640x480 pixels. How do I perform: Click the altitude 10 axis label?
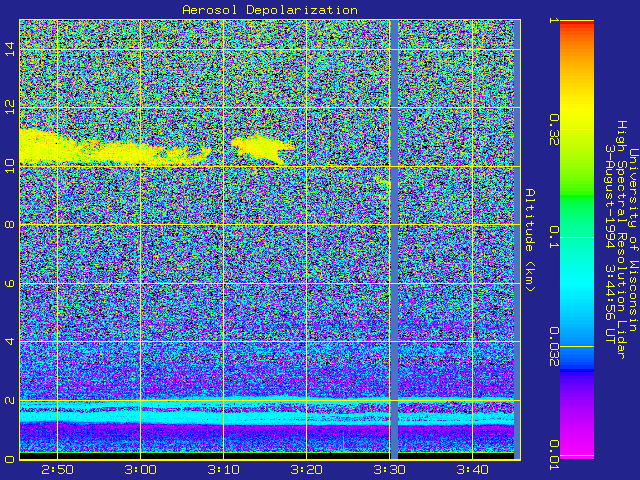(9, 166)
